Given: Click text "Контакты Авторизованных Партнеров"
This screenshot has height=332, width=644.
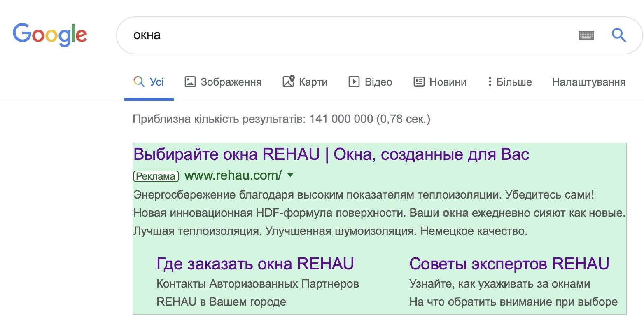Looking at the screenshot, I should click(x=258, y=284).
